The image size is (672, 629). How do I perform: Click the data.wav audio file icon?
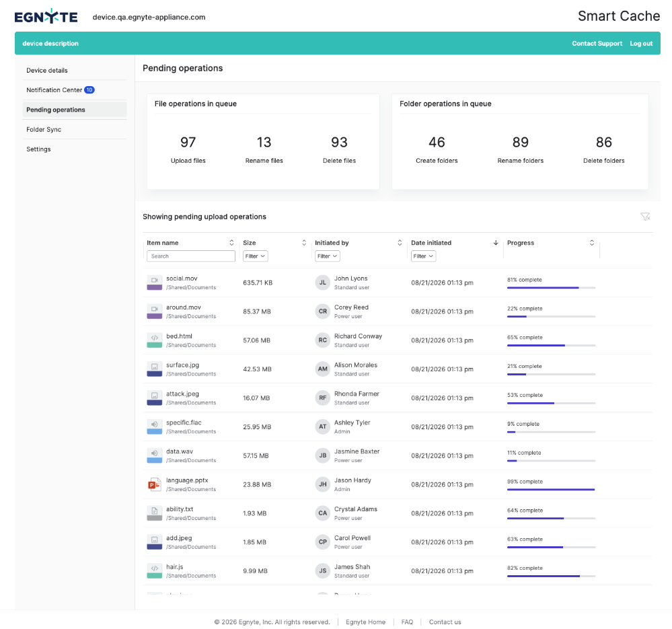click(x=154, y=455)
